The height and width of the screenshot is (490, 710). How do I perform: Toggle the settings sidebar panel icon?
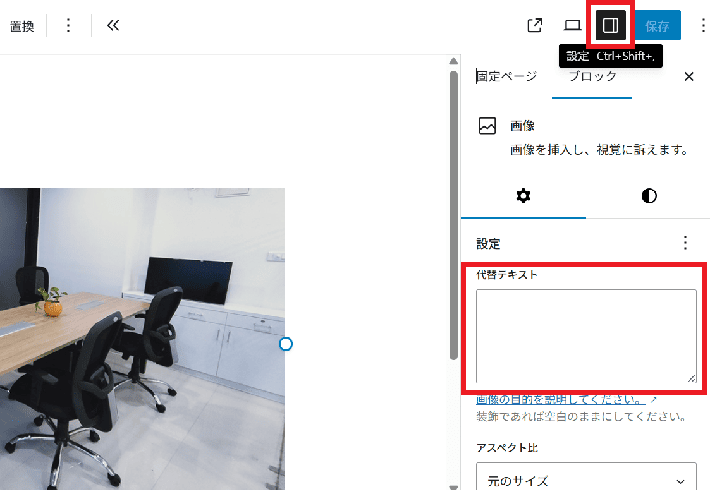(610, 25)
